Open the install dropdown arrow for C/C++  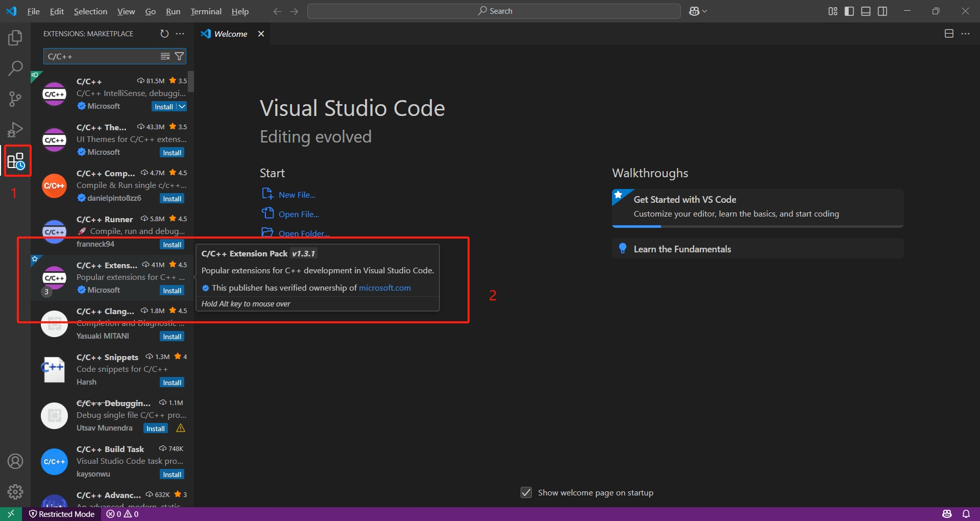click(x=182, y=107)
